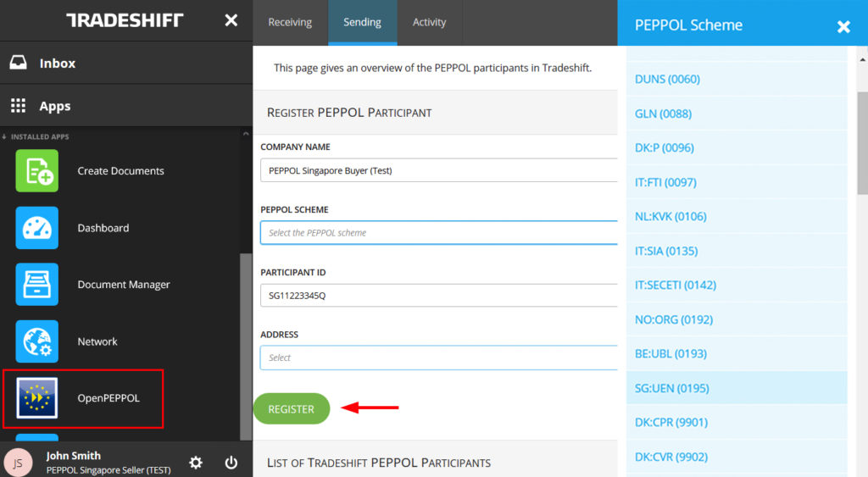868x477 pixels.
Task: Open the Network globe icon
Action: tap(37, 341)
